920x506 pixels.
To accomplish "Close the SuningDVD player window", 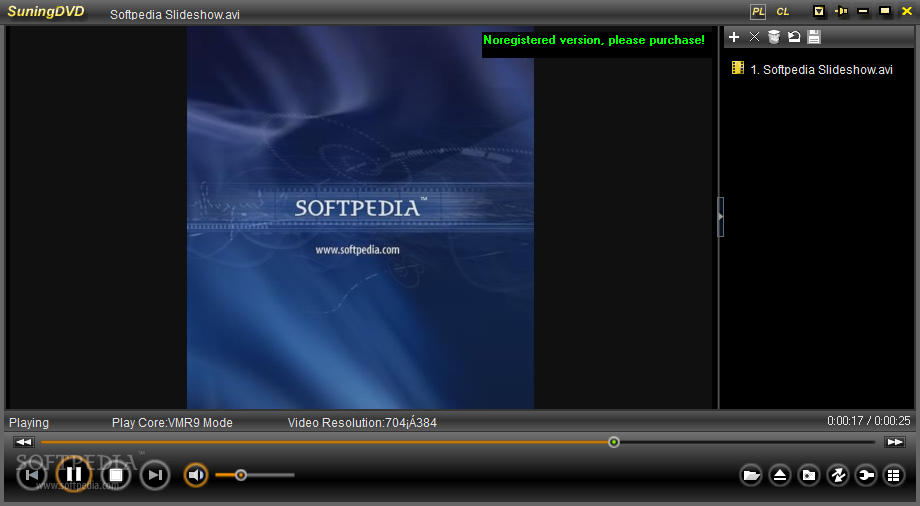I will tap(907, 11).
